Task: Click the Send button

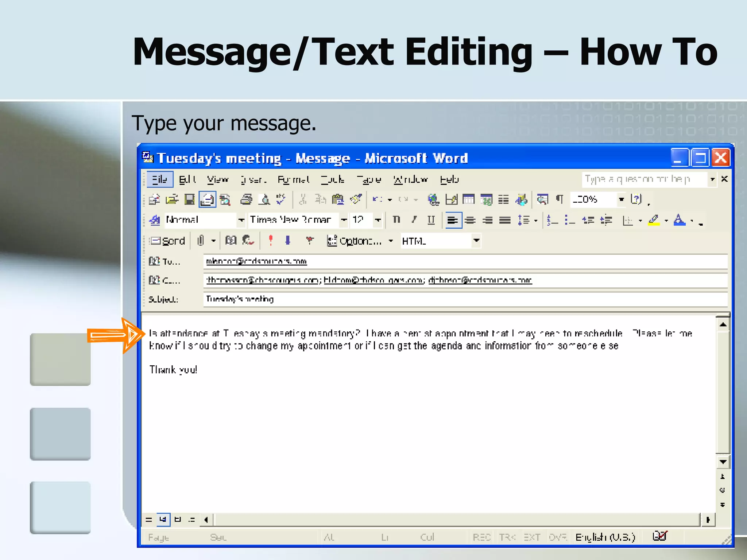Action: coord(168,241)
